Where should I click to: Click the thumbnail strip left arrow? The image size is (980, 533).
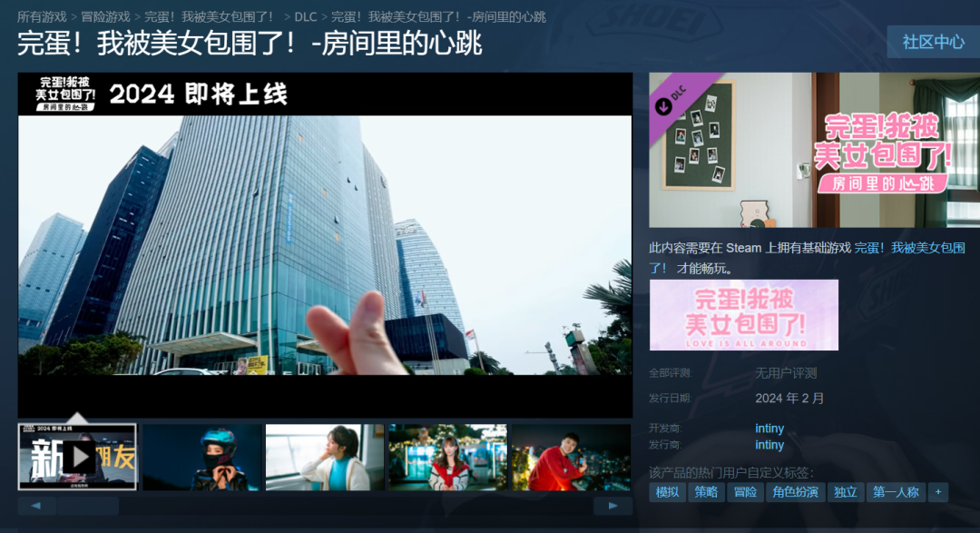coord(36,506)
